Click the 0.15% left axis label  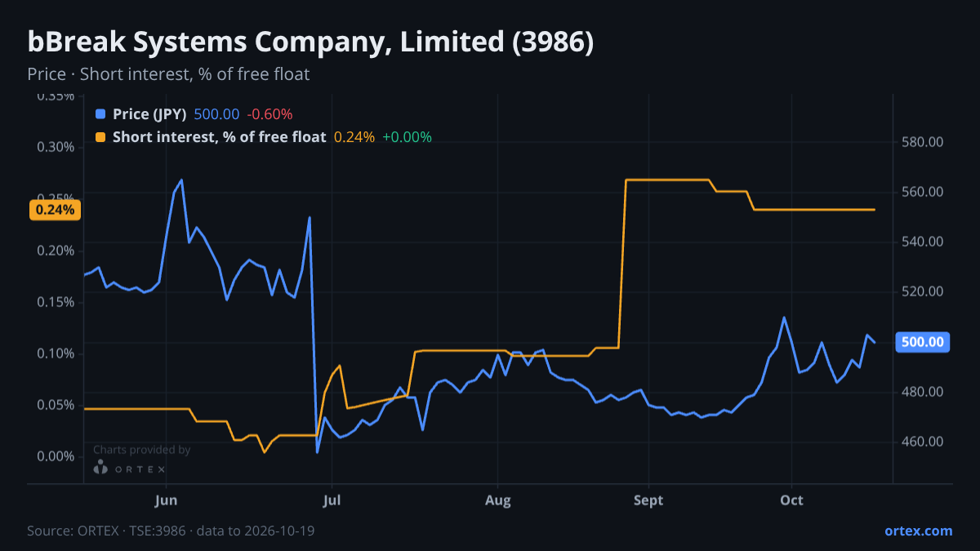(x=56, y=301)
